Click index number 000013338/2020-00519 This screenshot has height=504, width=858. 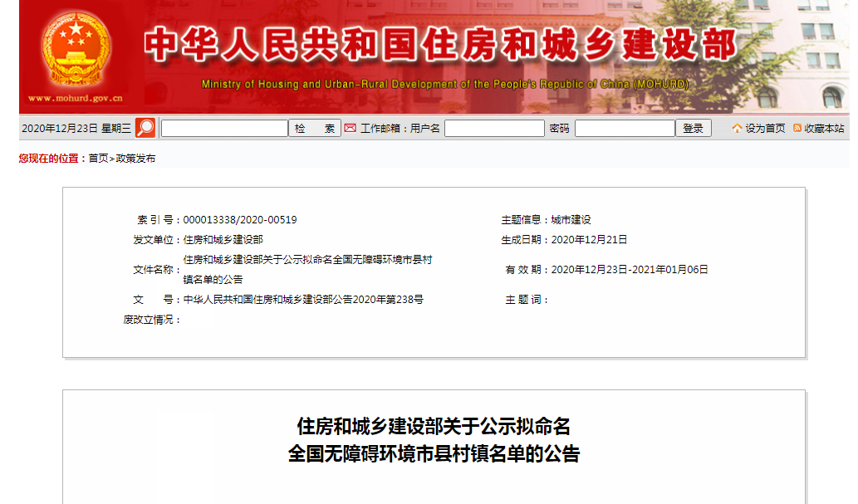240,220
